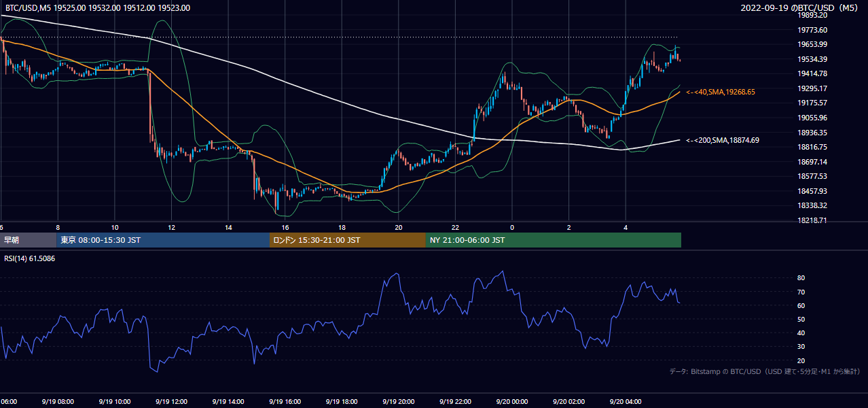Click the BTC/USD,M5 price header text
Image resolution: width=868 pixels, height=408 pixels.
click(98, 8)
